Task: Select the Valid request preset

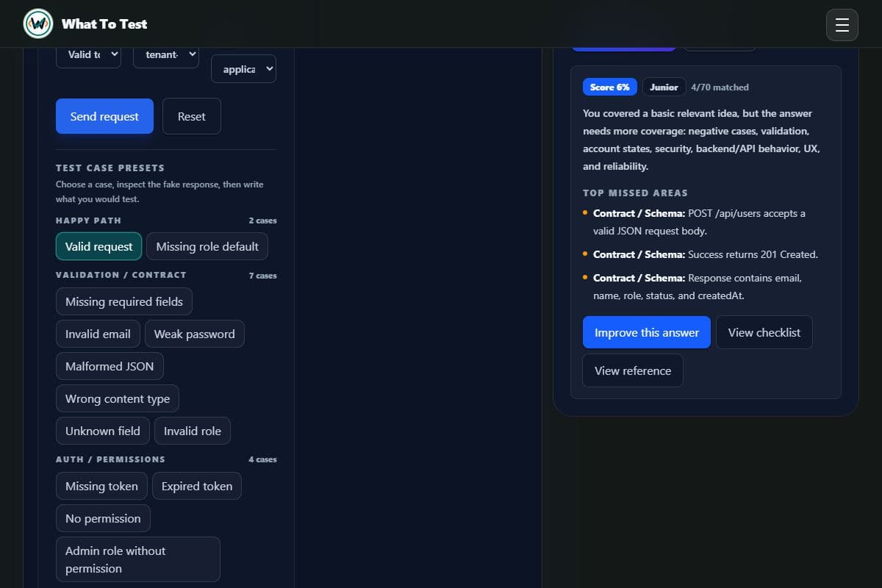Action: coord(99,246)
